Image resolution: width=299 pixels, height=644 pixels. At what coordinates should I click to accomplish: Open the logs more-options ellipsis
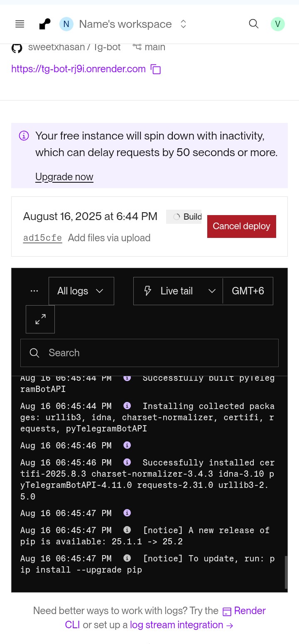[34, 291]
